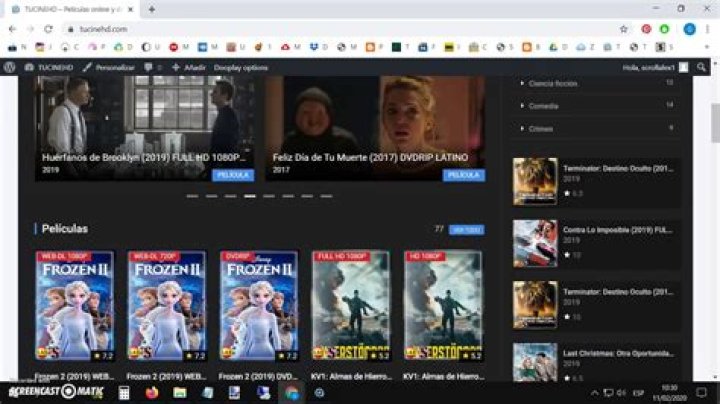Open a new browser tab
The height and width of the screenshot is (404, 720).
click(x=152, y=9)
